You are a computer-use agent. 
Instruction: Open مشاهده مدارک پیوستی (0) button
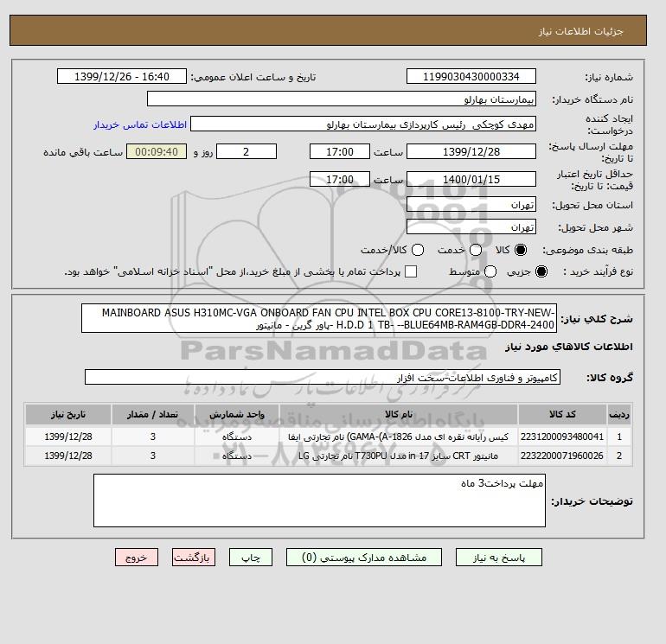[x=364, y=557]
